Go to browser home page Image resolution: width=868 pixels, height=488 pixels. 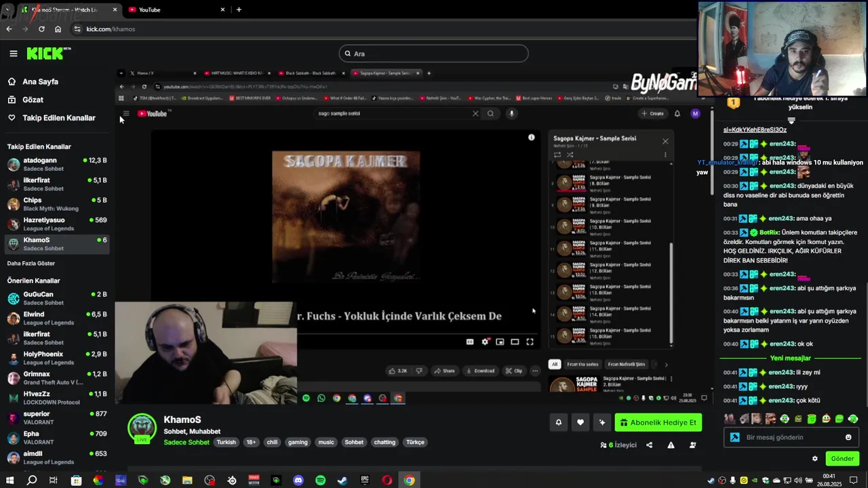click(58, 29)
